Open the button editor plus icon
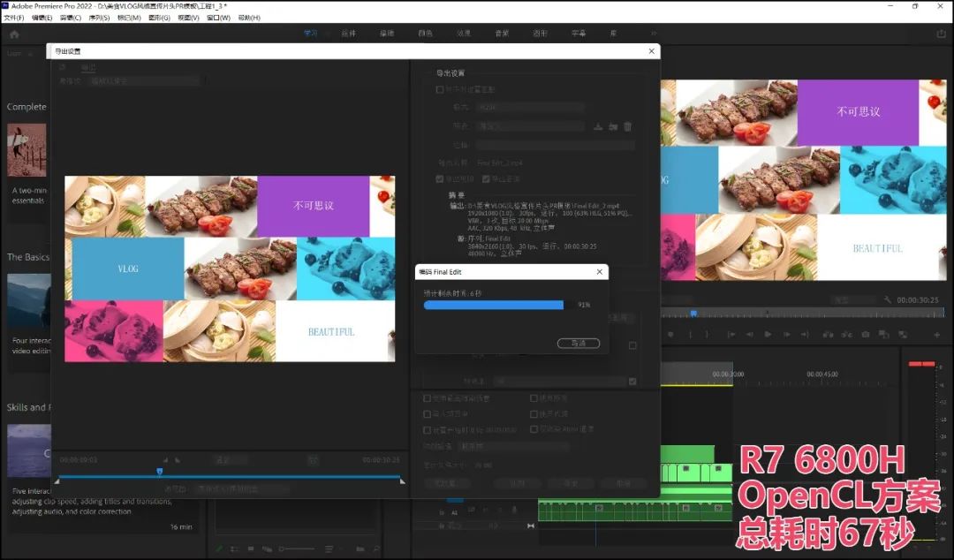Viewport: 954px width, 560px height. 937,334
